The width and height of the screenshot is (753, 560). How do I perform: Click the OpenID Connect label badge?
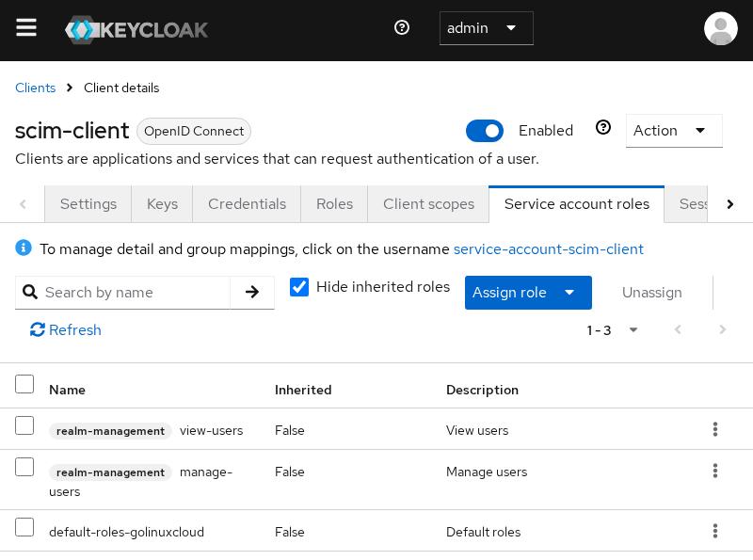click(194, 131)
